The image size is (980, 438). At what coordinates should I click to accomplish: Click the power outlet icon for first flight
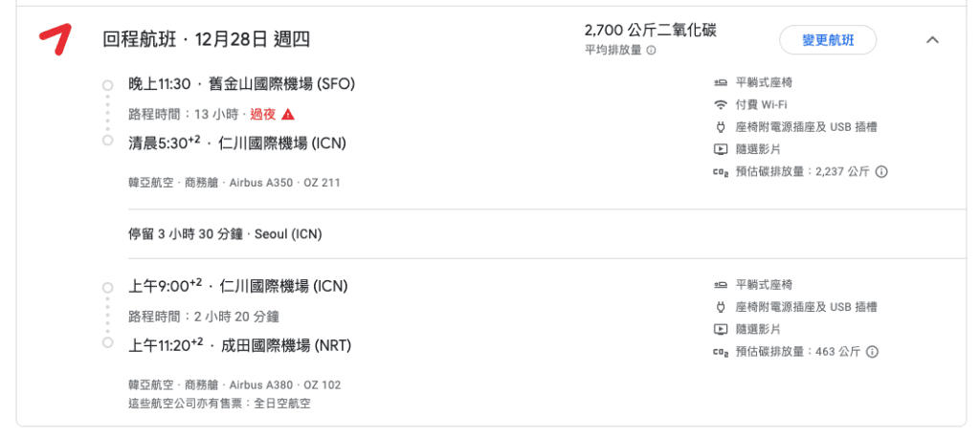point(721,127)
